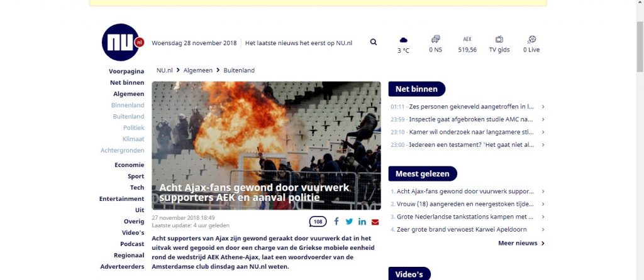Open the Meer nieuws link

coord(521,243)
